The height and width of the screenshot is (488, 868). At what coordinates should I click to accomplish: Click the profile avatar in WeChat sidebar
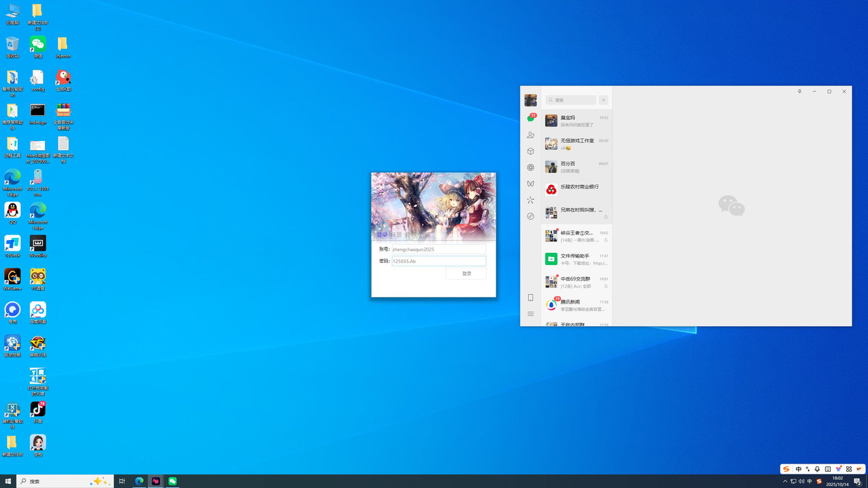coord(531,100)
